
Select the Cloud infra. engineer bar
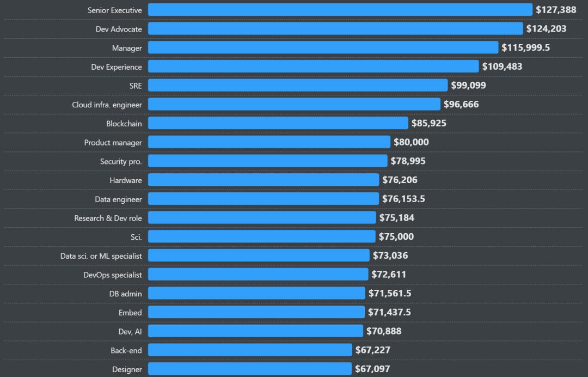(294, 104)
